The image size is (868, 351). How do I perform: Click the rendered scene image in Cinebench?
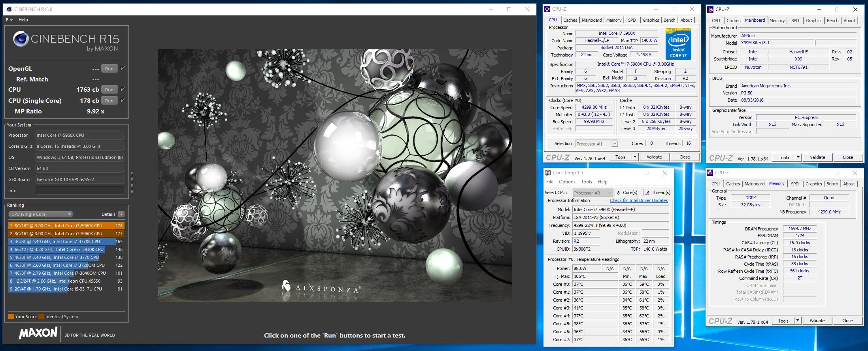tap(334, 175)
